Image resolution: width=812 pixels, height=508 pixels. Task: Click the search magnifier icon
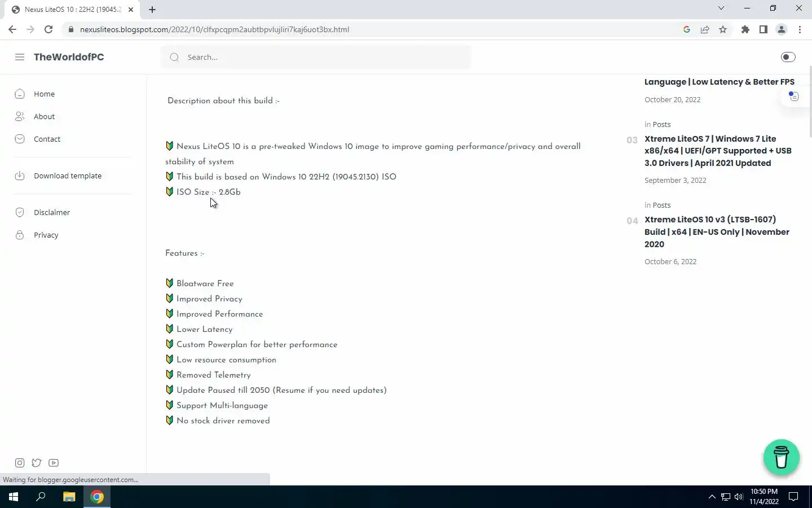tap(174, 57)
